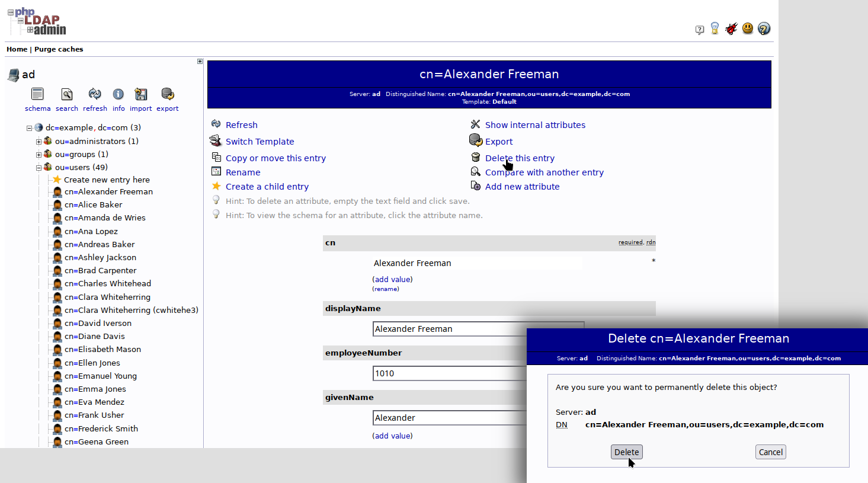Collapse the left tree pane with the small icon

(199, 61)
